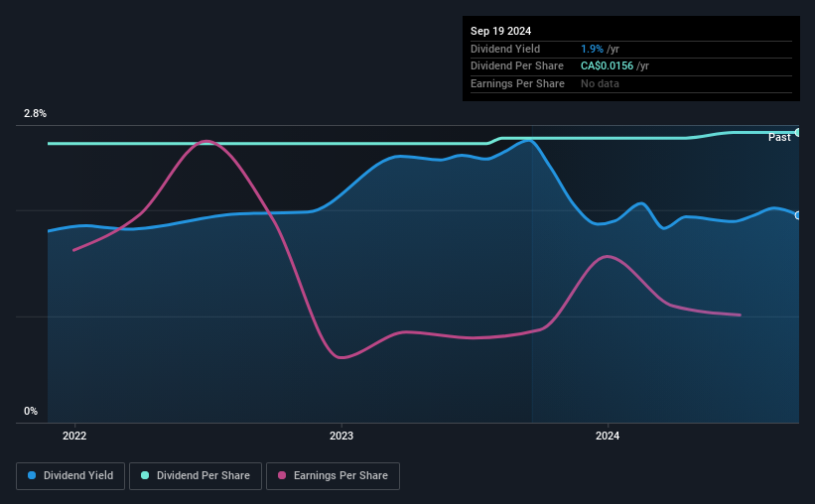
Task: Click the tooltip Earnings Per Share row label
Action: point(517,83)
